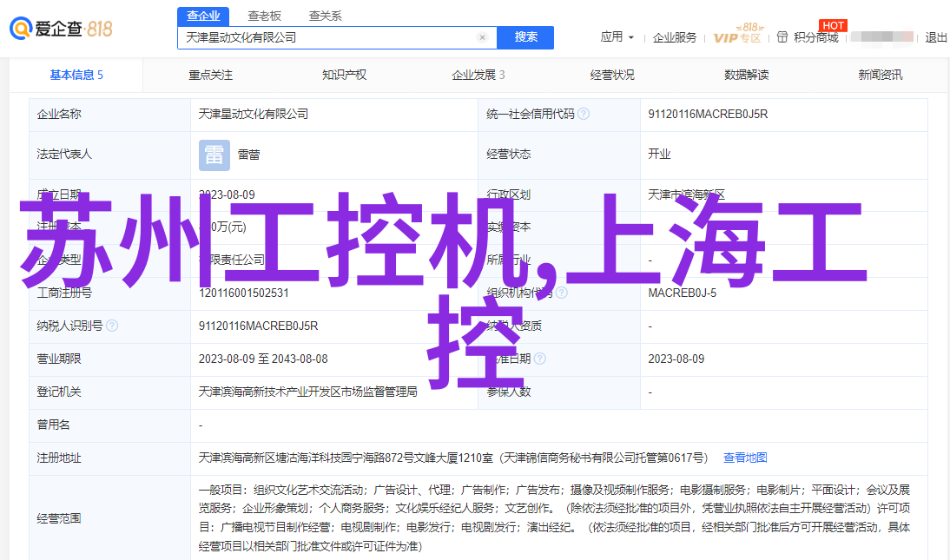Select the 核准日期 value 2023-08-09
This screenshot has width=950, height=560.
[x=676, y=359]
